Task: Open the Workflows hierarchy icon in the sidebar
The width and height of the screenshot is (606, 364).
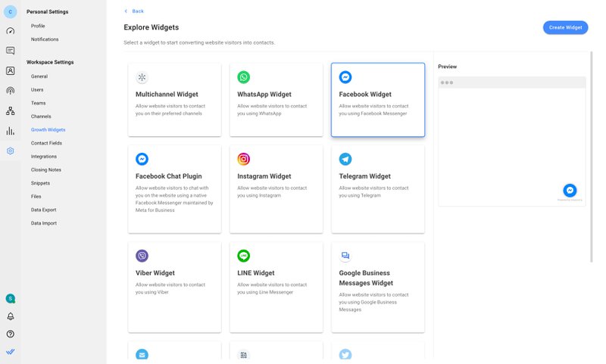Action: pyautogui.click(x=11, y=110)
